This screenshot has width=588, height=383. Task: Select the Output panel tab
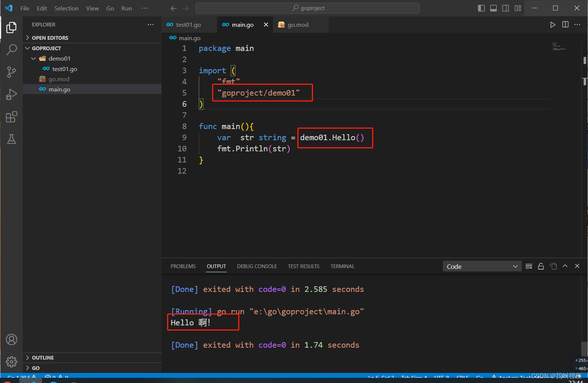[216, 266]
